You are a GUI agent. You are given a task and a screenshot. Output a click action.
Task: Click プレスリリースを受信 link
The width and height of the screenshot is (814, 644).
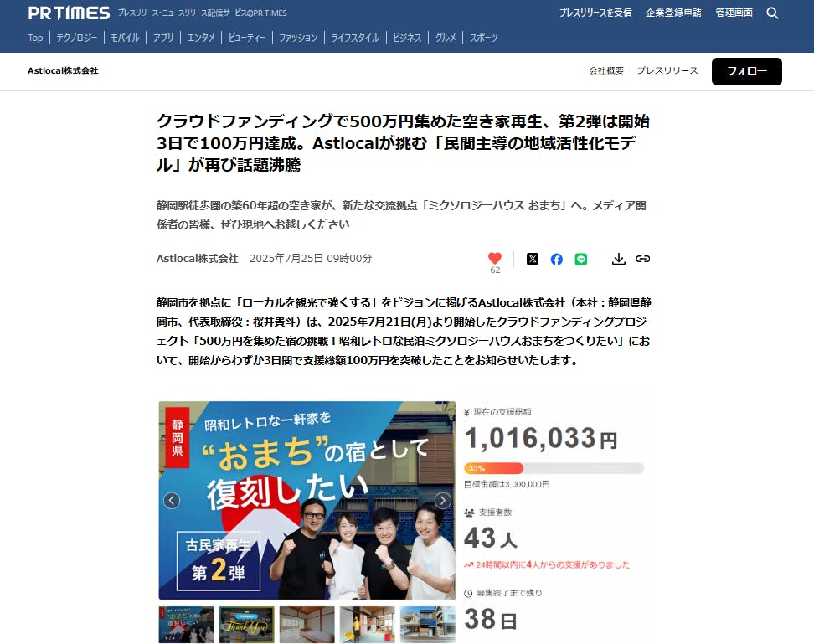(595, 13)
